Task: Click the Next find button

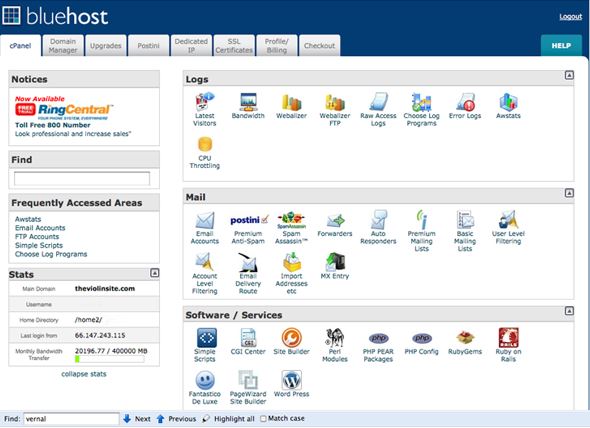Action: 137,419
